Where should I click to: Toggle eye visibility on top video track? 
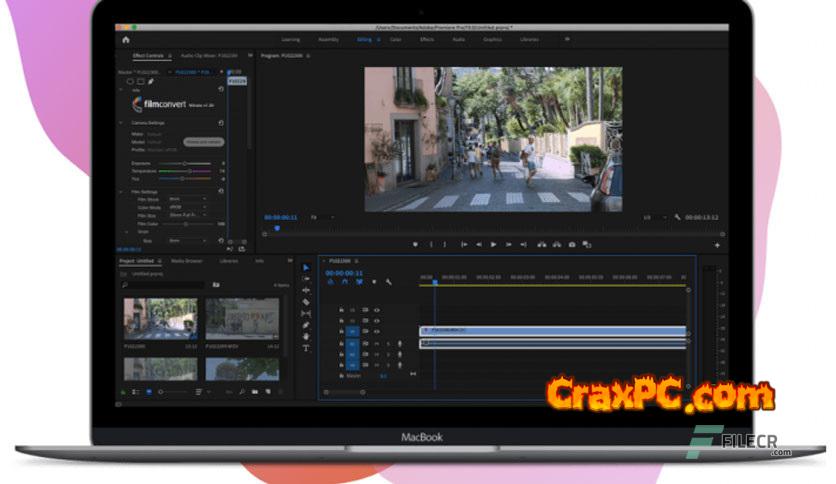click(x=376, y=310)
